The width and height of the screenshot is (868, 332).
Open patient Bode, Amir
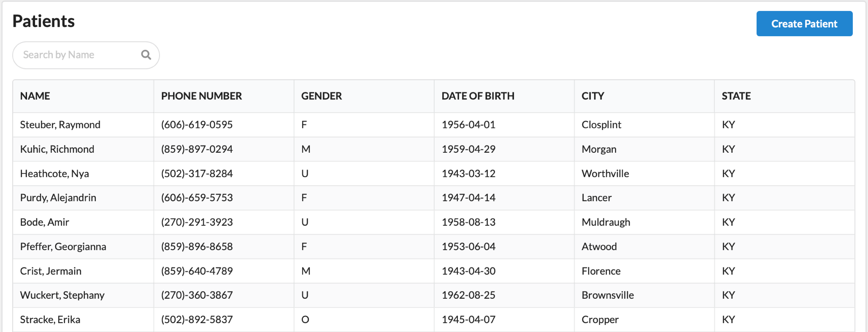click(44, 222)
